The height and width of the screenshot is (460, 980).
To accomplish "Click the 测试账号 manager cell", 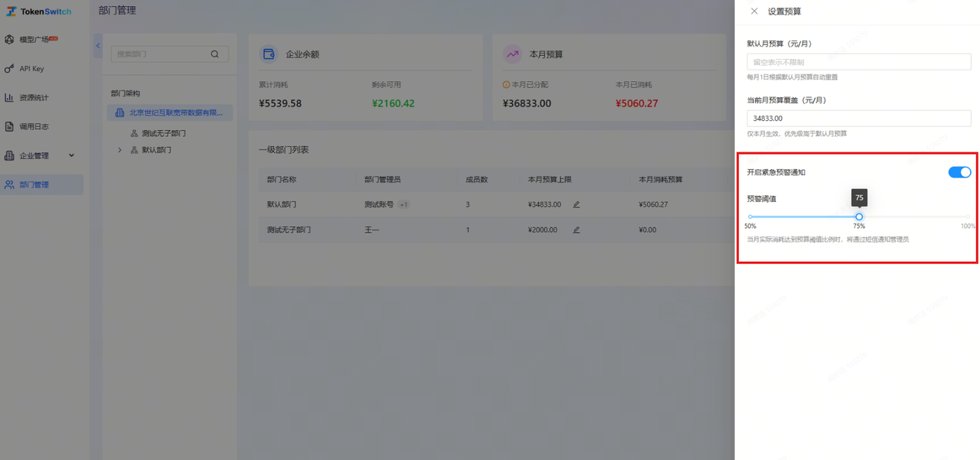I will [379, 204].
